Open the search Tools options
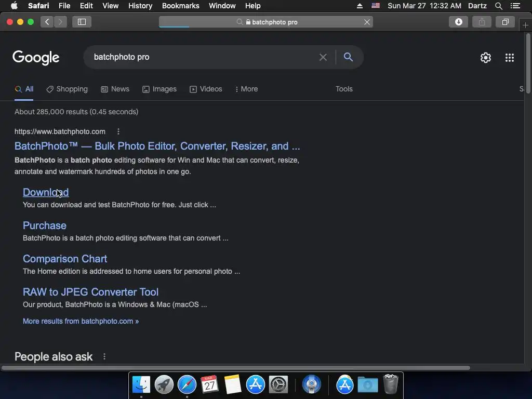The width and height of the screenshot is (532, 399). [x=344, y=89]
